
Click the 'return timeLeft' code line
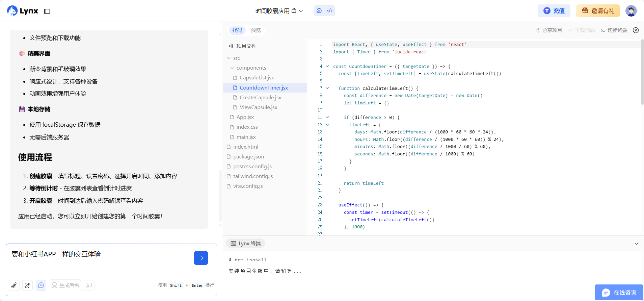pos(364,183)
